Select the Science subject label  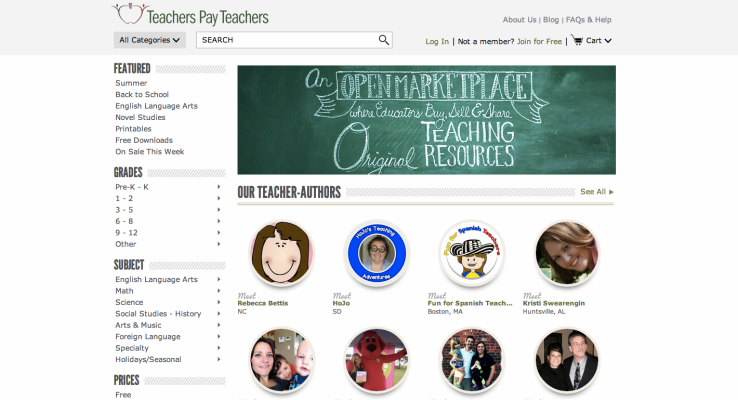129,302
